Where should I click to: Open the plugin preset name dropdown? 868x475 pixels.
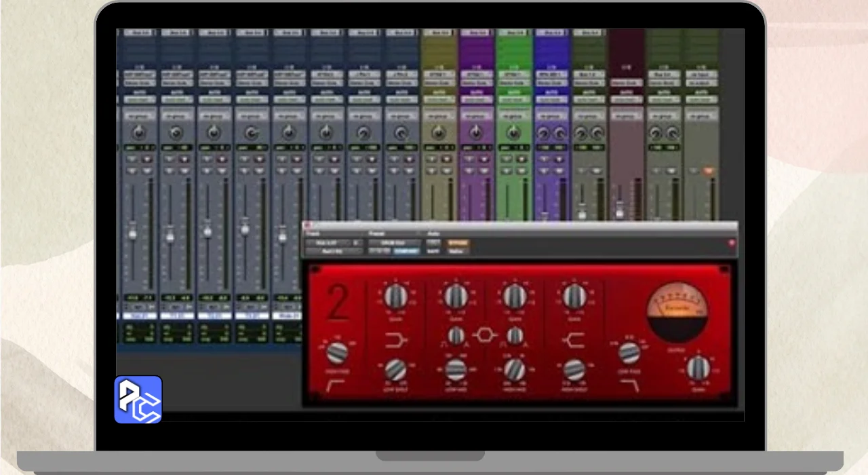click(x=395, y=243)
